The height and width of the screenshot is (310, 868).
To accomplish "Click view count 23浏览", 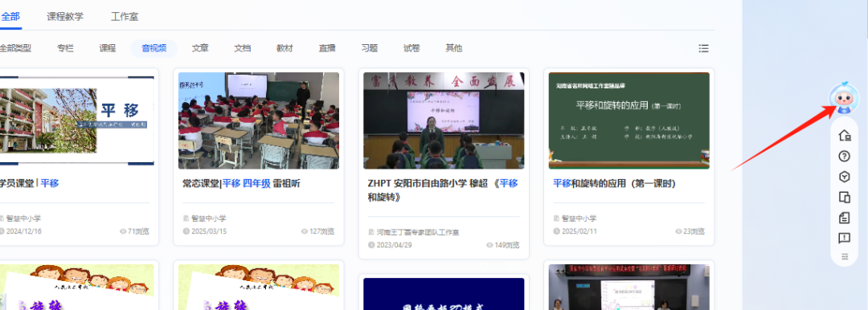I will pos(694,231).
